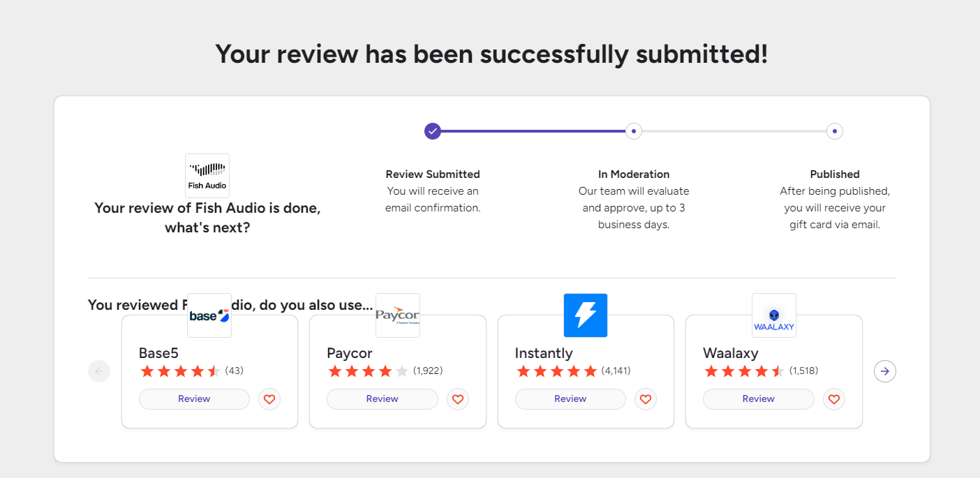Screen dimensions: 980x478
Task: Click the Fish Audio logo
Action: (x=207, y=176)
